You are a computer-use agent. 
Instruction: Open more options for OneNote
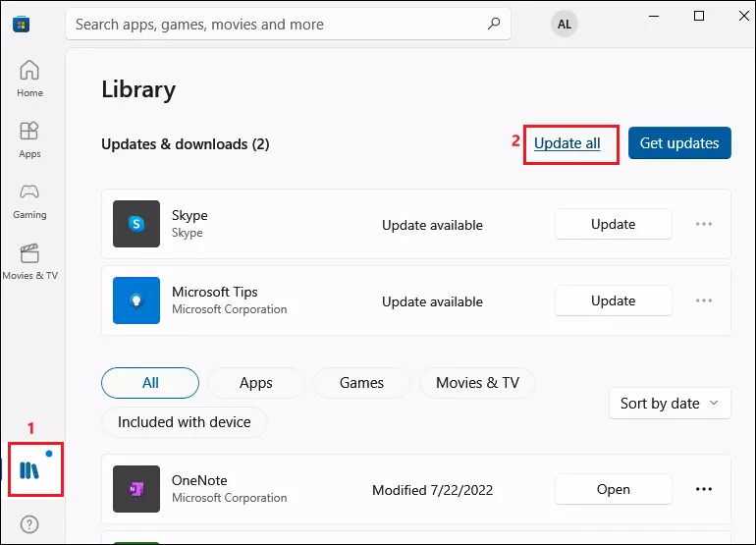pyautogui.click(x=703, y=489)
